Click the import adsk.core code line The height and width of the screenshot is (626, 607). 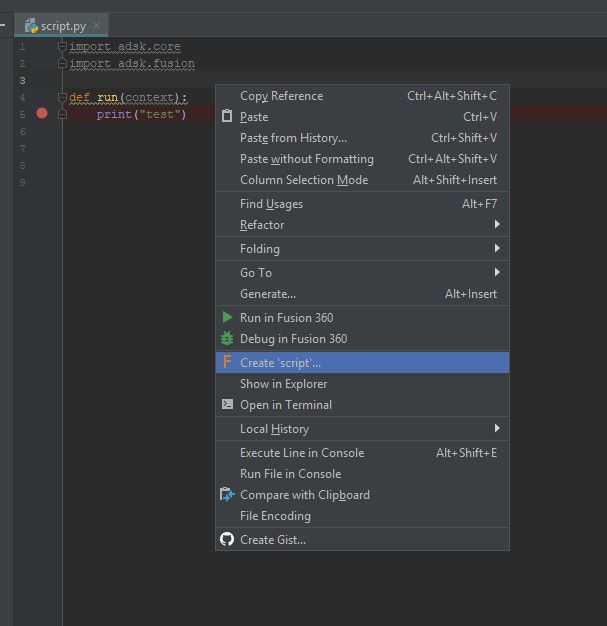click(125, 47)
